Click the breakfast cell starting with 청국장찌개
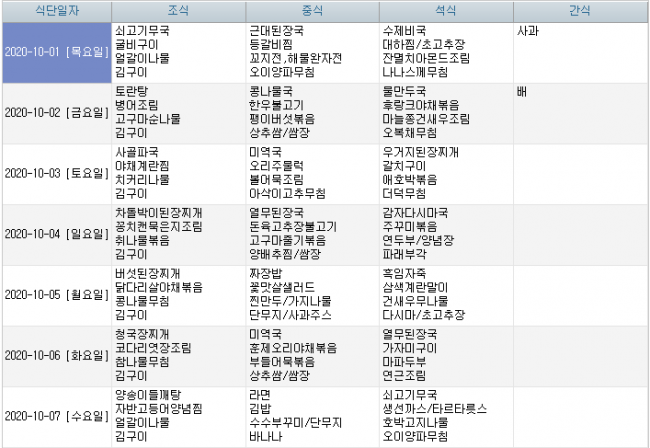 click(178, 355)
